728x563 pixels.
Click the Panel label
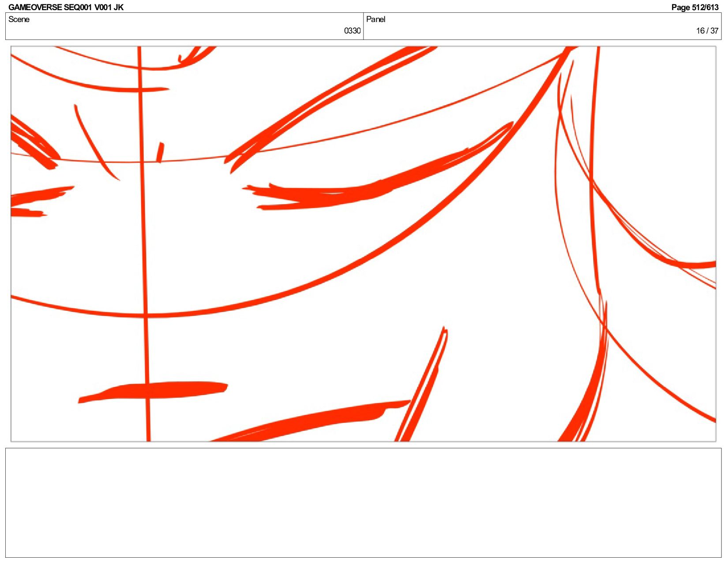(375, 19)
